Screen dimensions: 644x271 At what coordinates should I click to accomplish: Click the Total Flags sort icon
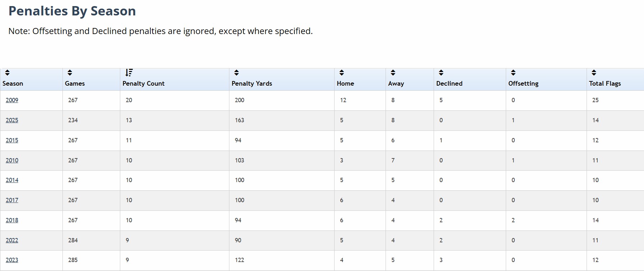pyautogui.click(x=594, y=73)
